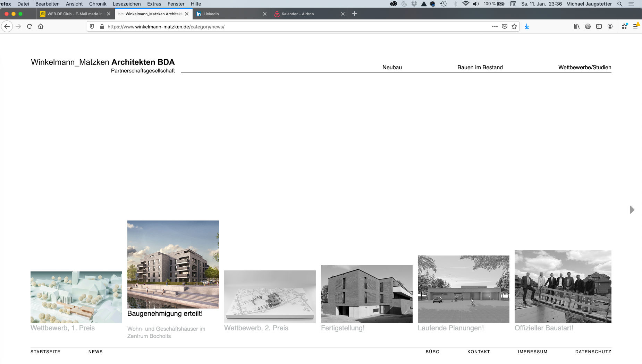Open the gift box extension icon
The width and height of the screenshot is (642, 364).
[x=625, y=26]
